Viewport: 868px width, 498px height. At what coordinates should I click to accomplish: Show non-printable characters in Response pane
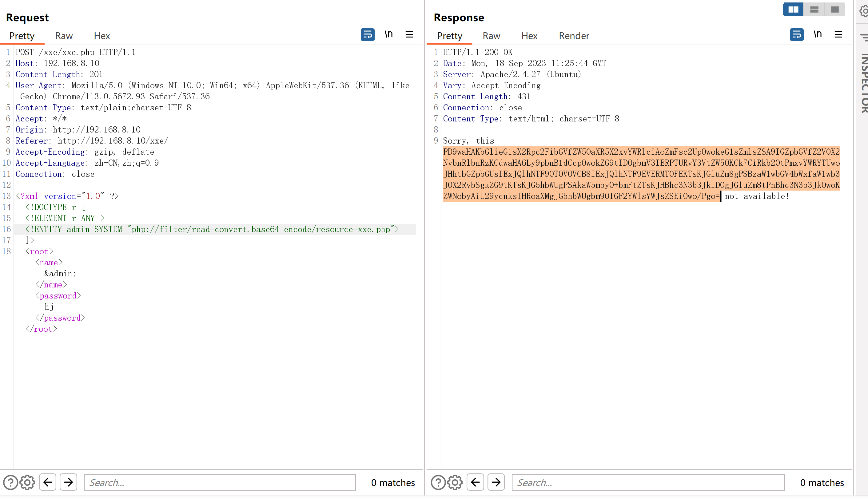(817, 34)
